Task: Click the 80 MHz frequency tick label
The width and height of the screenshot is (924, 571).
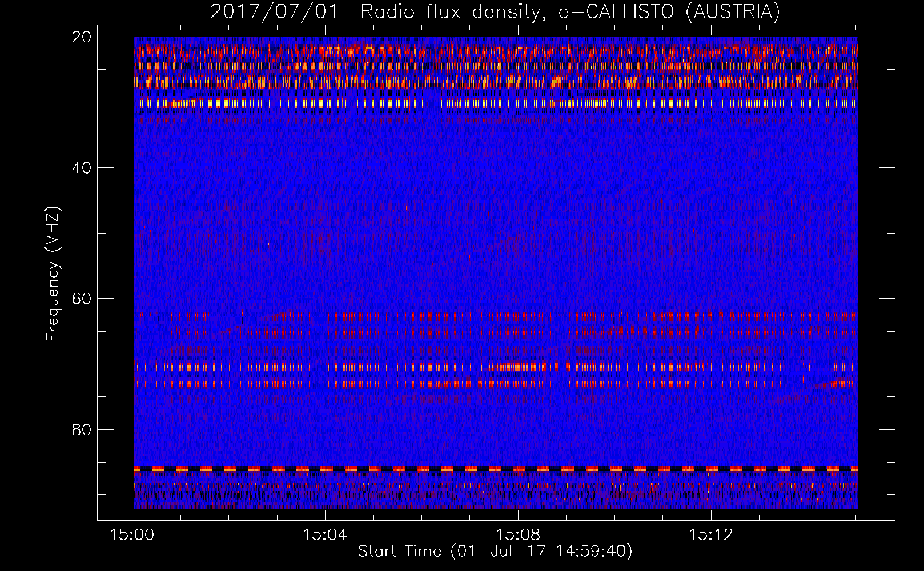Action: click(x=82, y=429)
